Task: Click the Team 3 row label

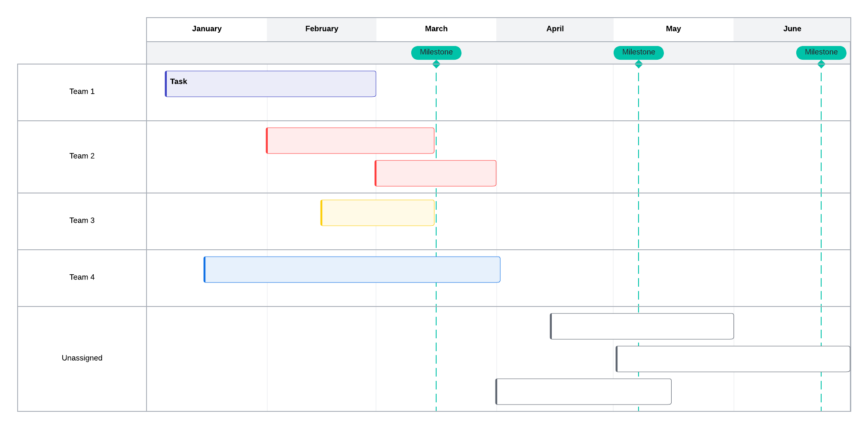Action: [x=82, y=221]
